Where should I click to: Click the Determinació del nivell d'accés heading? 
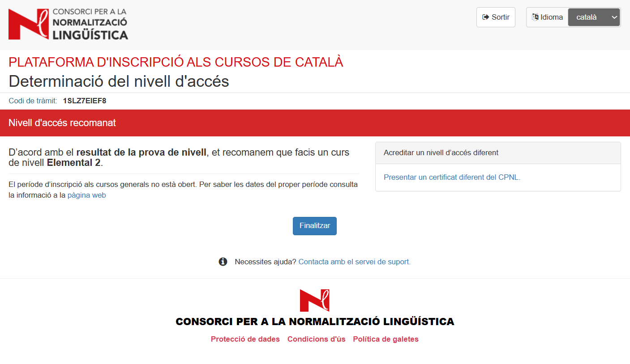(x=119, y=81)
